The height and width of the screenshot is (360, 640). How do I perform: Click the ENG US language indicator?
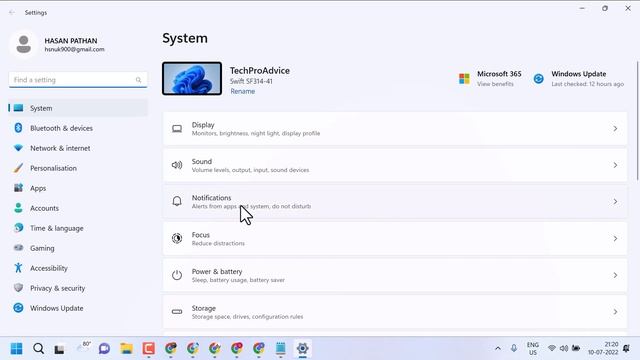pyautogui.click(x=533, y=349)
